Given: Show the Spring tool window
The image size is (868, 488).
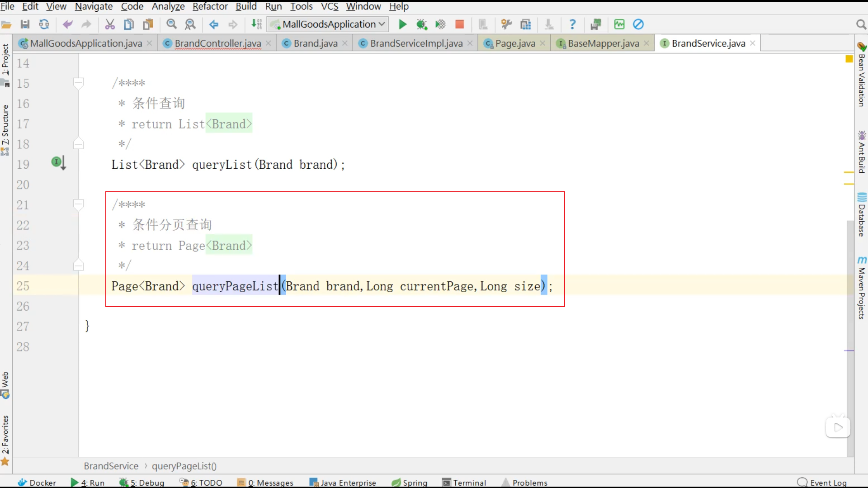Looking at the screenshot, I should pos(410,483).
